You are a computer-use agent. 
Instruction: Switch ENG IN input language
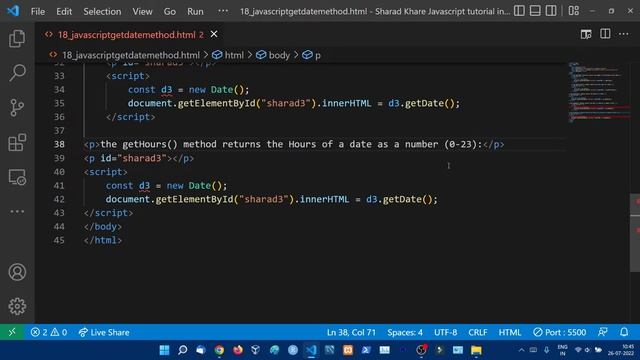pos(562,350)
